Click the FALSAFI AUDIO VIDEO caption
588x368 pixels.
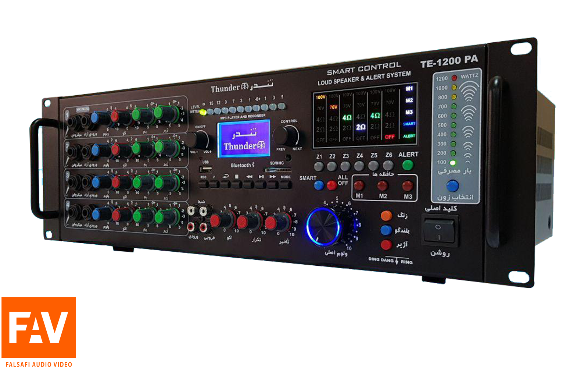tap(39, 364)
